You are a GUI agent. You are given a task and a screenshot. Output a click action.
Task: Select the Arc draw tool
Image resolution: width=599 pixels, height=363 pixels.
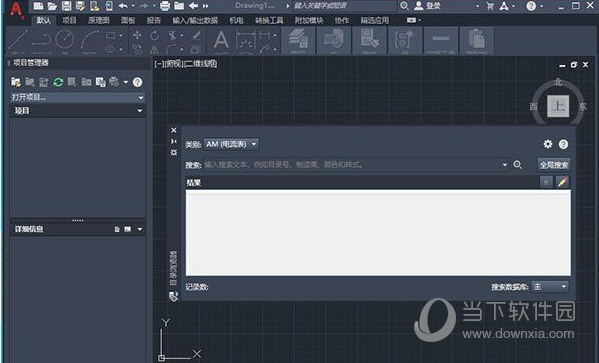tap(89, 41)
